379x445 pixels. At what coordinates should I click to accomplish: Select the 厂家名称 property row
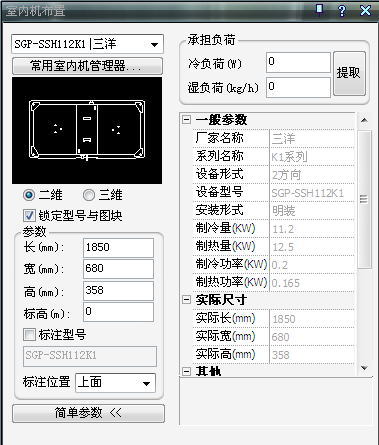[x=273, y=138]
